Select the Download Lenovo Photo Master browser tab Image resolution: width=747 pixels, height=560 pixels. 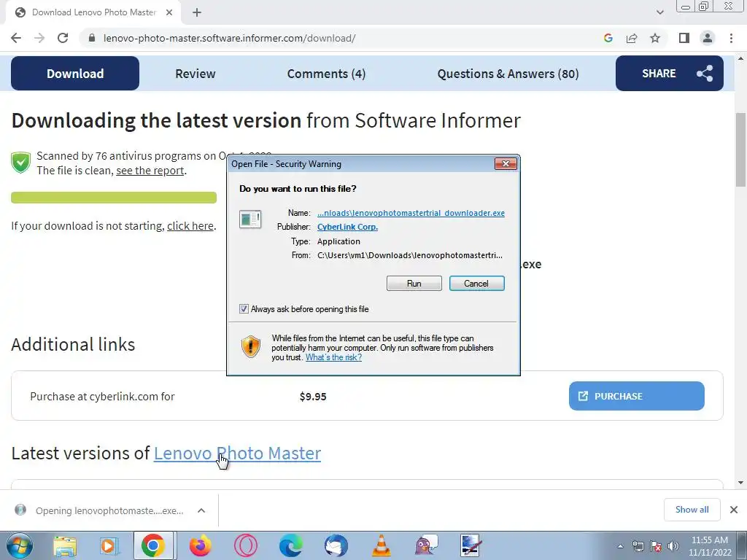pyautogui.click(x=93, y=12)
